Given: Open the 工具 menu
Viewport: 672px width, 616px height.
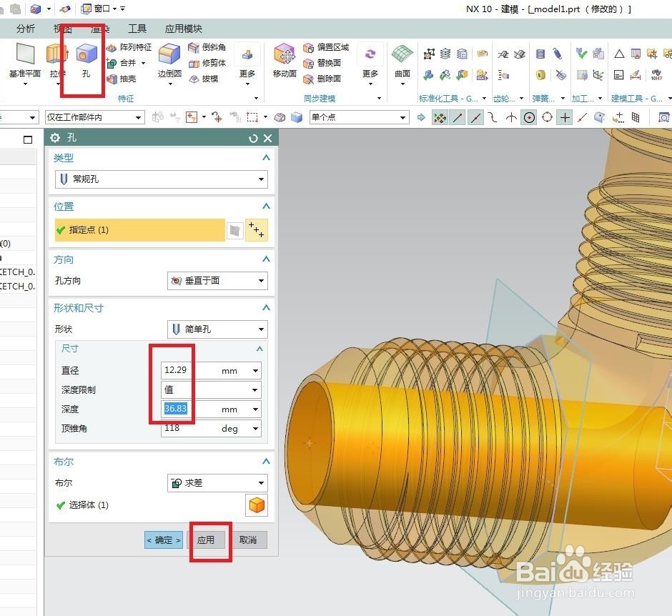Looking at the screenshot, I should (137, 29).
